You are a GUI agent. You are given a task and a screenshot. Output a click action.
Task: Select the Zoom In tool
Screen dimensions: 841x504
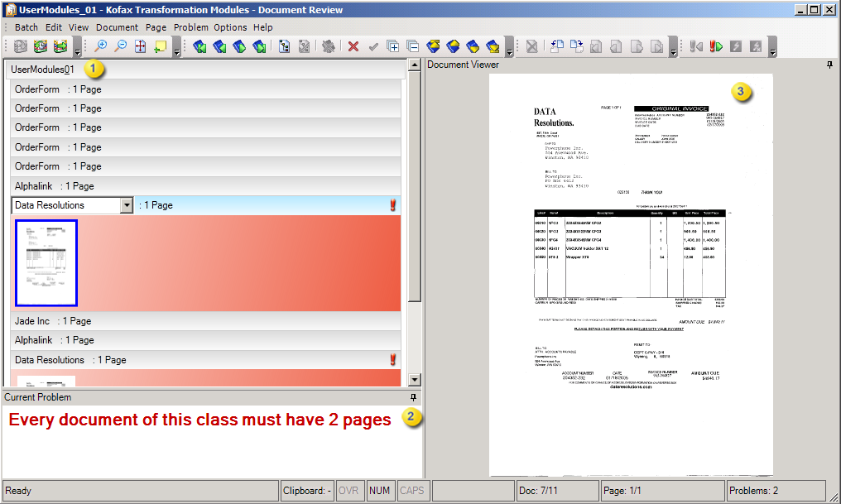[x=101, y=47]
